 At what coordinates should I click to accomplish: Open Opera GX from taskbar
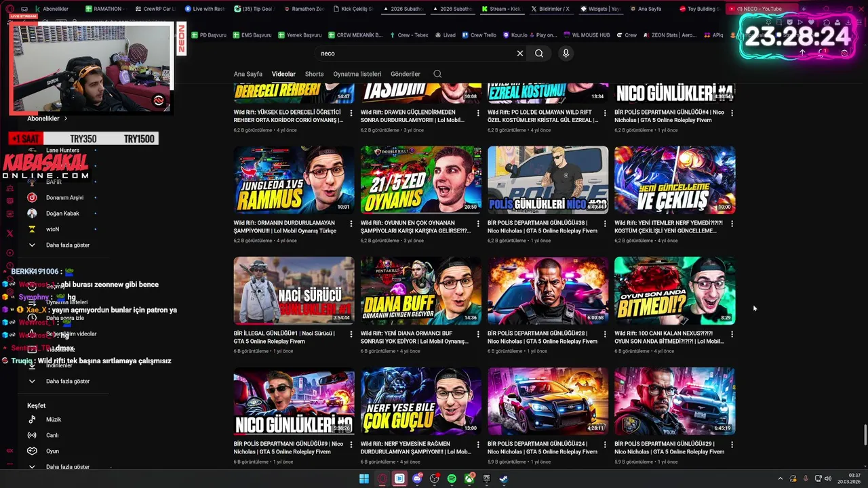click(382, 479)
